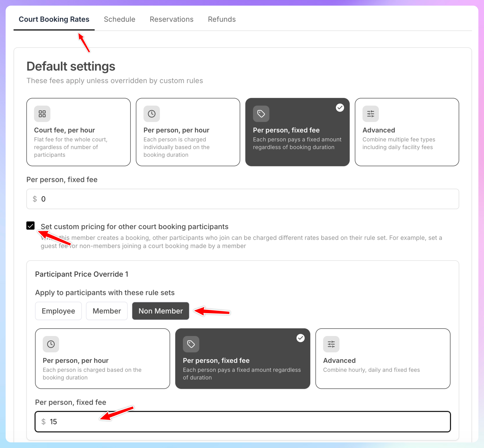This screenshot has width=484, height=448.
Task: Click the 'Default settings' heading
Action: (x=71, y=66)
